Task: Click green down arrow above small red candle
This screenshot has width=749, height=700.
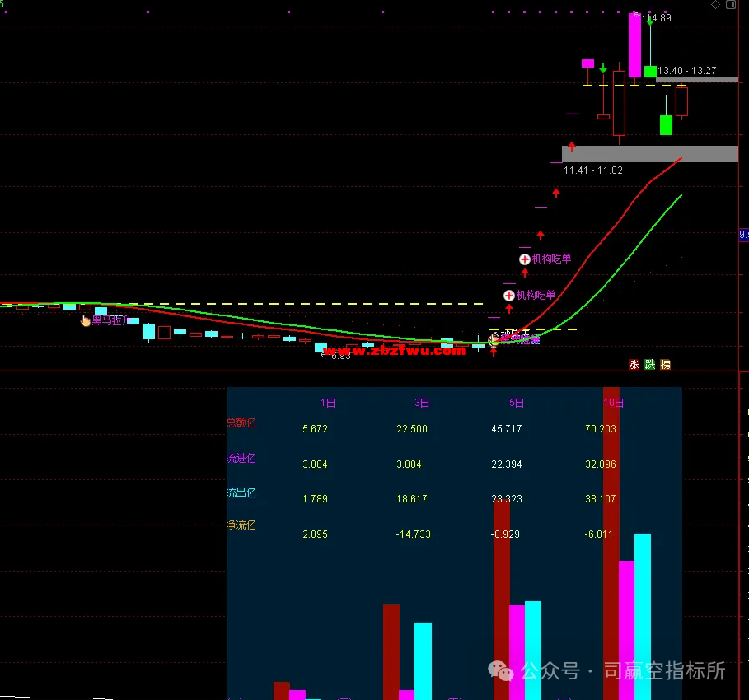Action: point(603,68)
